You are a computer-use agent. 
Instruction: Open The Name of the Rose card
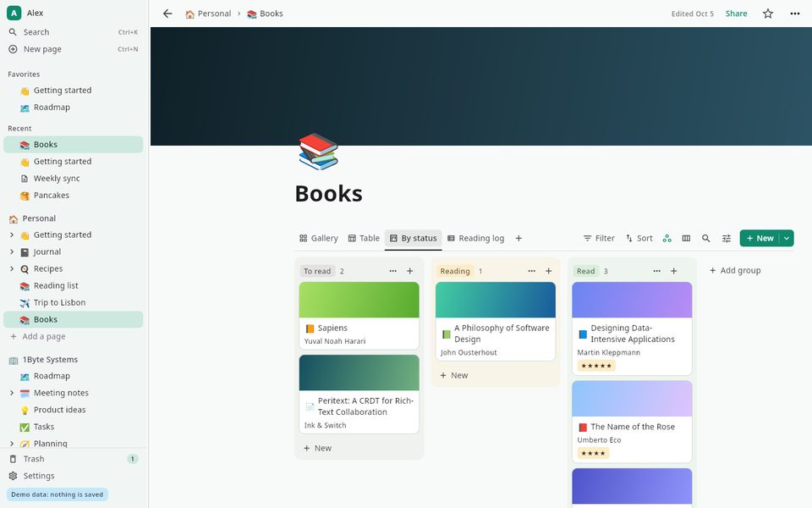pos(632,422)
